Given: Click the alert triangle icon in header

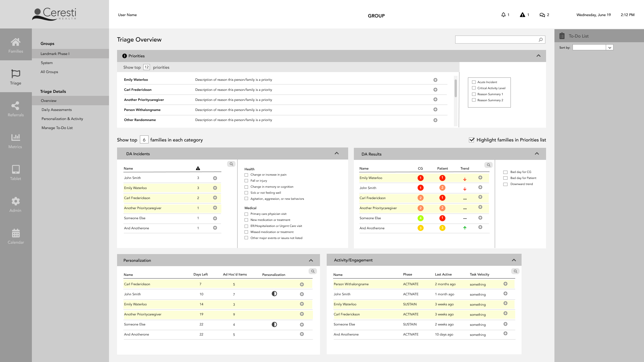Looking at the screenshot, I should tap(522, 15).
